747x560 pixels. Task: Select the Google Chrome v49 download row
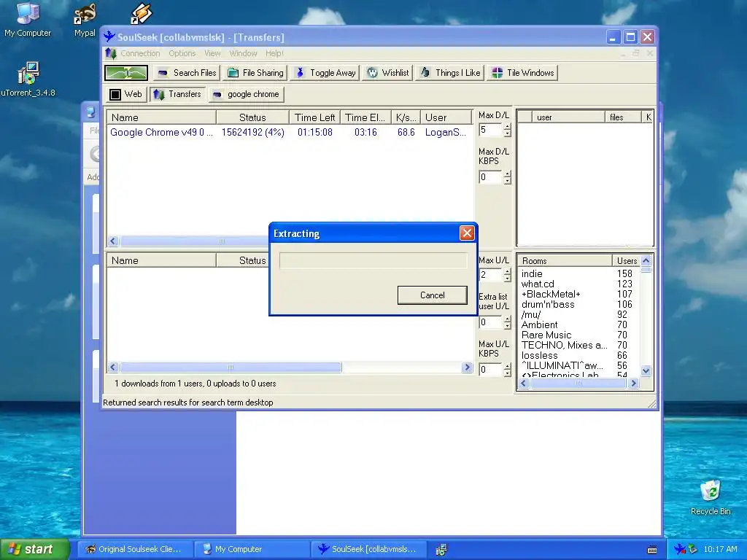289,133
